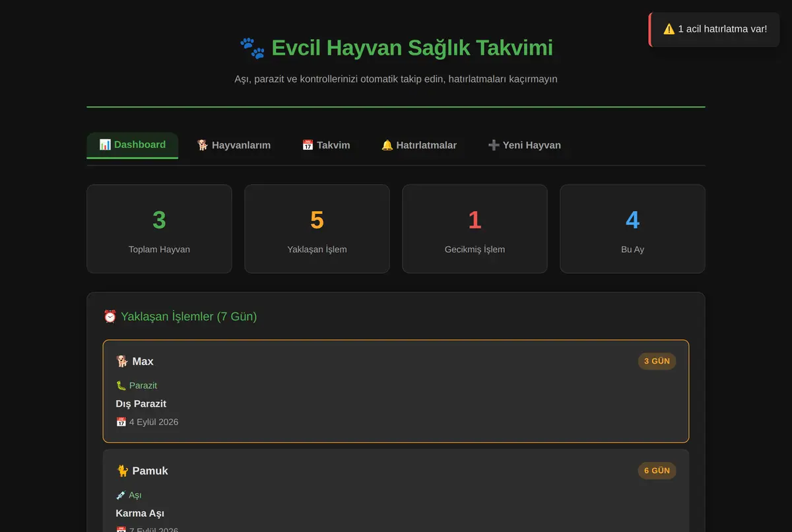Click the calendar icon on Takvim tab

click(308, 145)
